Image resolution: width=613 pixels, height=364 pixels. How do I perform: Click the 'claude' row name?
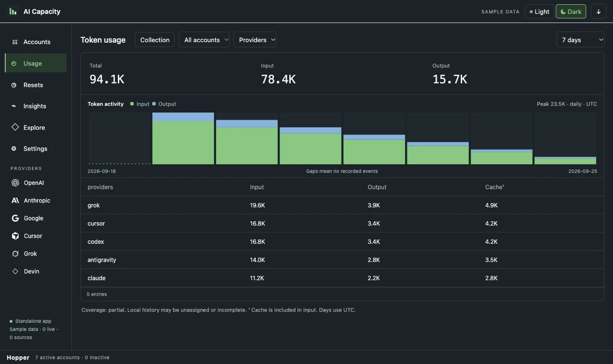point(97,278)
